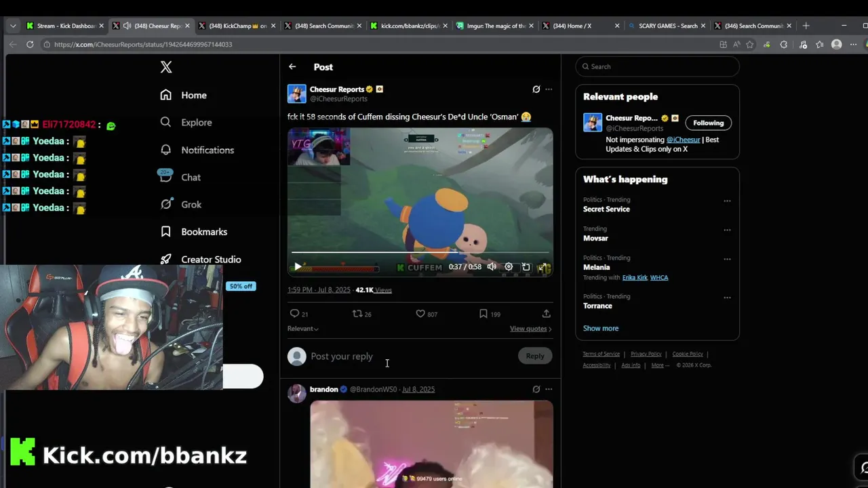Open browser three-dot menu
The width and height of the screenshot is (868, 488).
pos(853,44)
